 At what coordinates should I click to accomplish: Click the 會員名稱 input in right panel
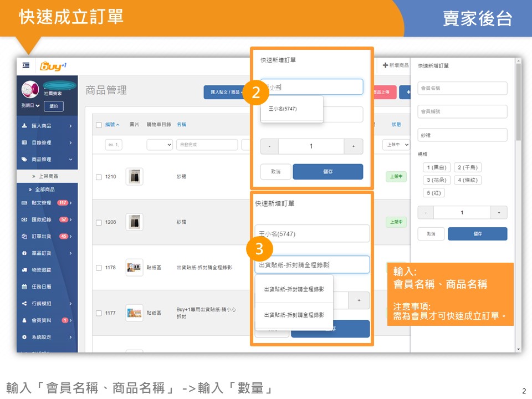(x=462, y=88)
